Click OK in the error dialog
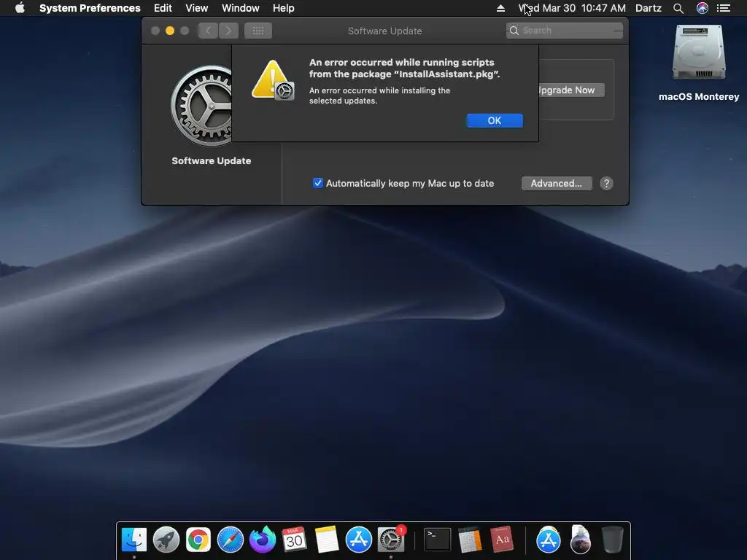The image size is (747, 560). point(495,120)
